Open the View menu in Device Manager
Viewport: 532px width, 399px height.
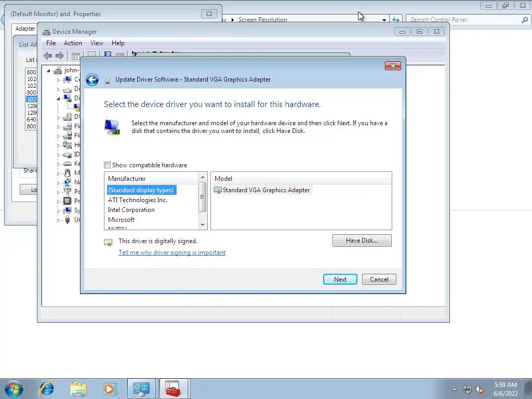97,43
